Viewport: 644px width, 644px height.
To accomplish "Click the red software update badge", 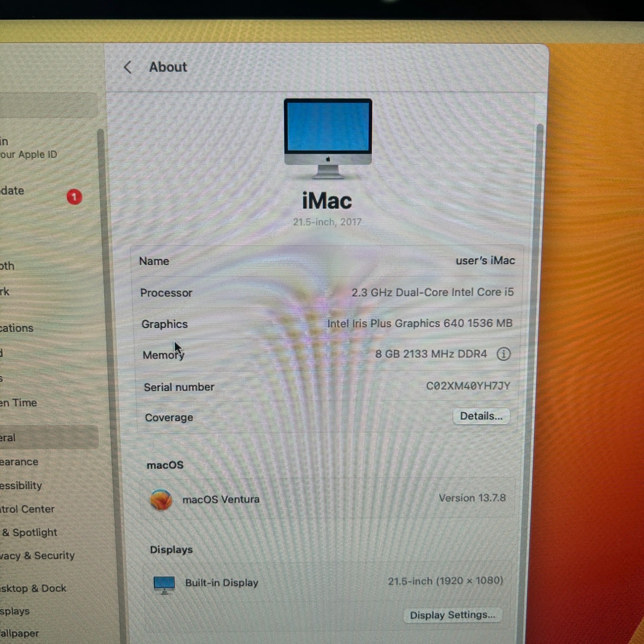I will click(x=74, y=197).
